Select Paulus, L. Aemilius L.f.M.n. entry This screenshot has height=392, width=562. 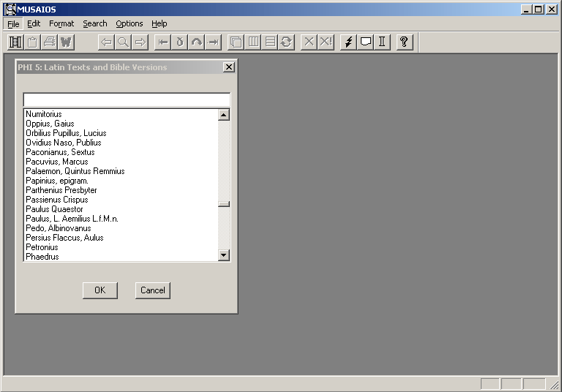click(x=121, y=219)
